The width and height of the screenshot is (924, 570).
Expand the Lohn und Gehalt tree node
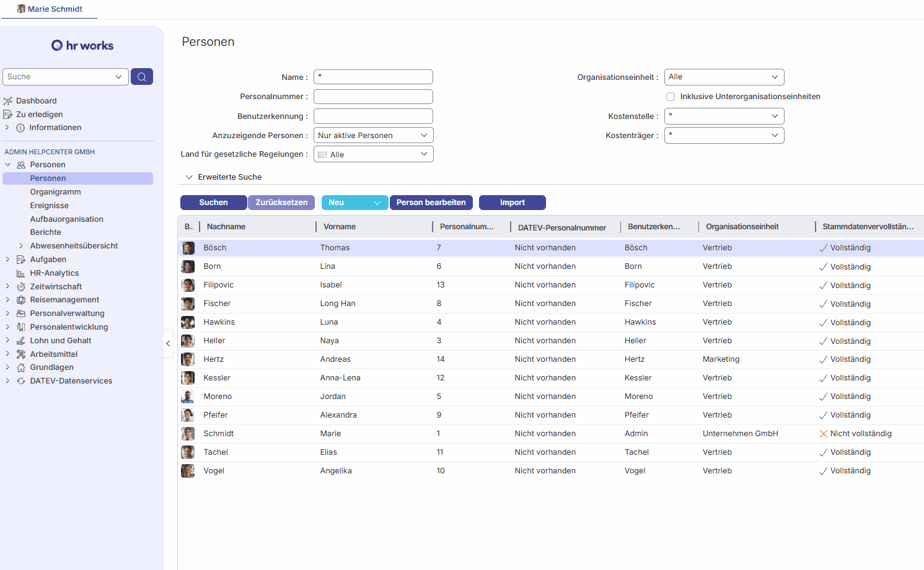click(7, 341)
